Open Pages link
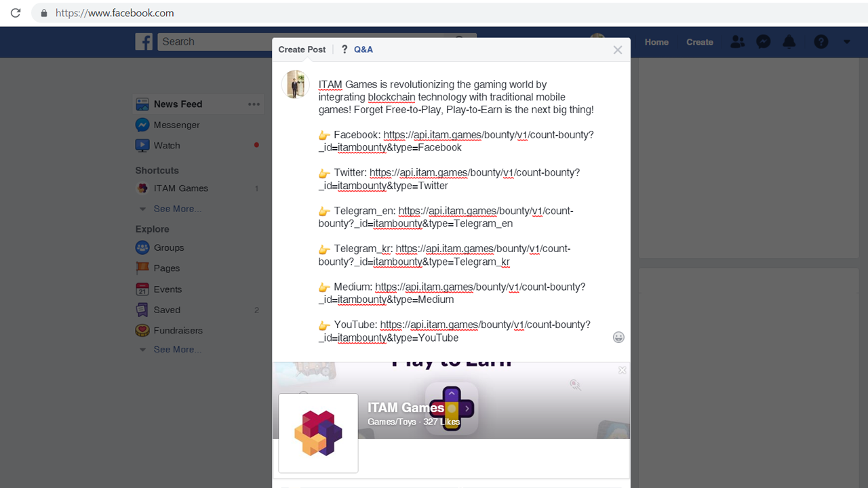Image resolution: width=868 pixels, height=488 pixels. click(x=167, y=268)
